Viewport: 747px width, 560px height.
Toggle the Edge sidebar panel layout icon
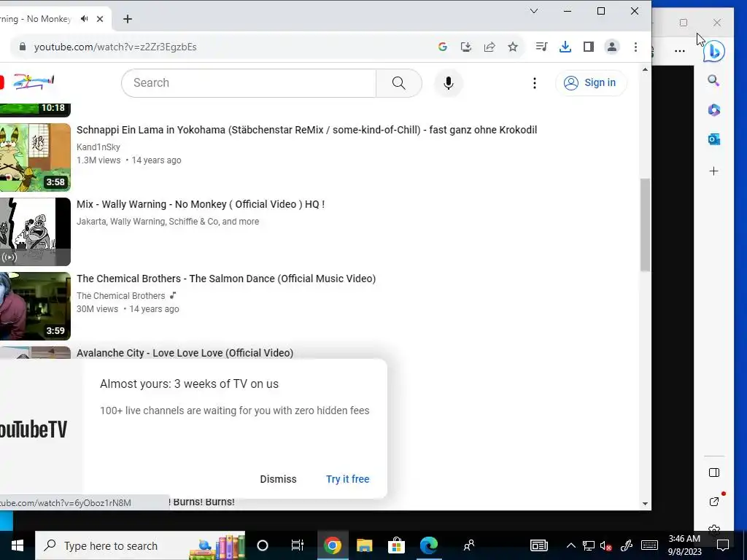pos(713,472)
